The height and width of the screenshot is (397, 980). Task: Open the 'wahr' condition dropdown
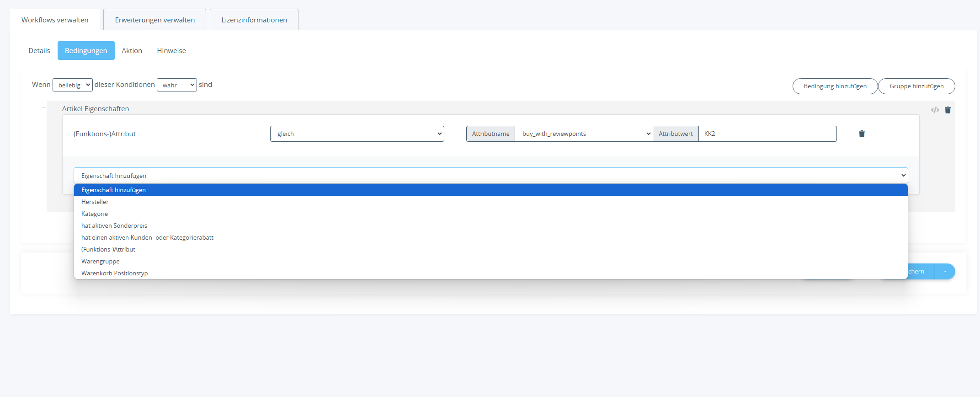pos(177,85)
